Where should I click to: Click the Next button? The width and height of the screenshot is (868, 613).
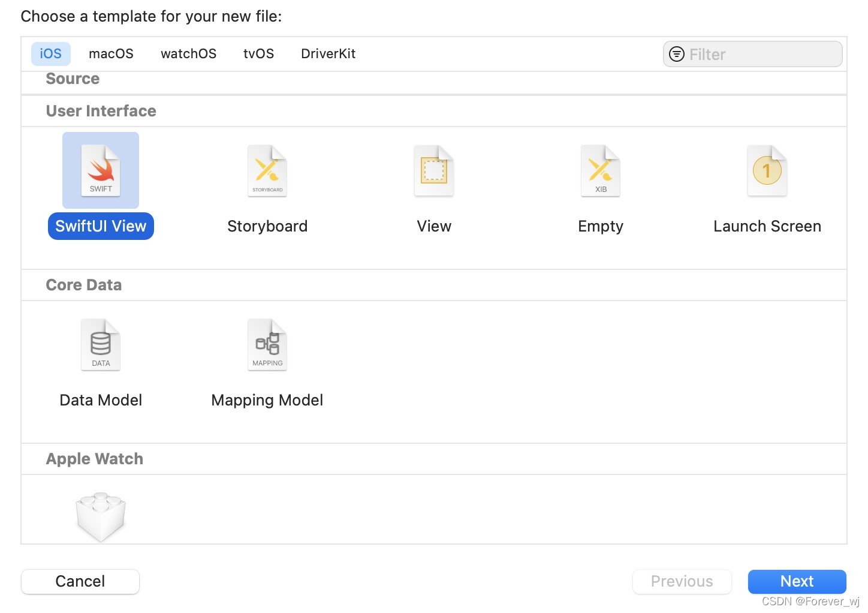[x=797, y=581]
